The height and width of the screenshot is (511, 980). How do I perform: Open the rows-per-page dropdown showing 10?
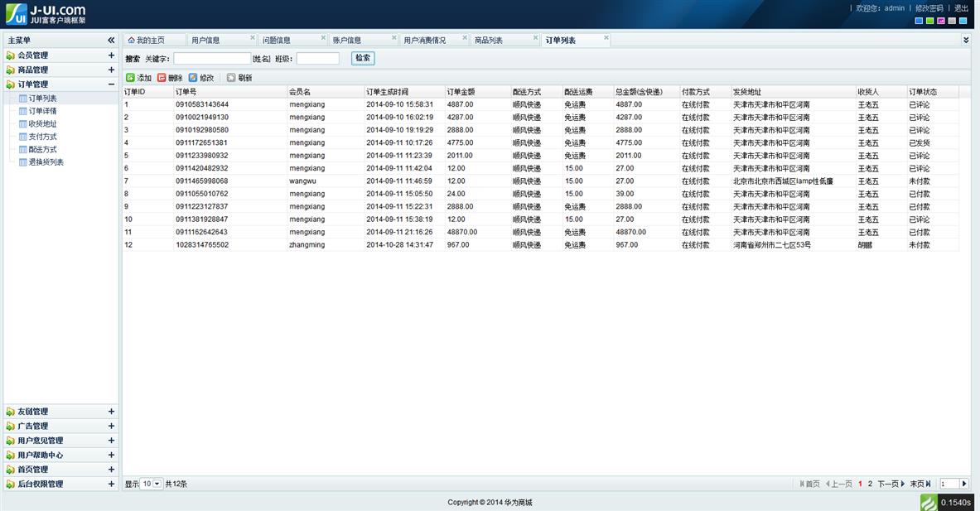(x=152, y=484)
